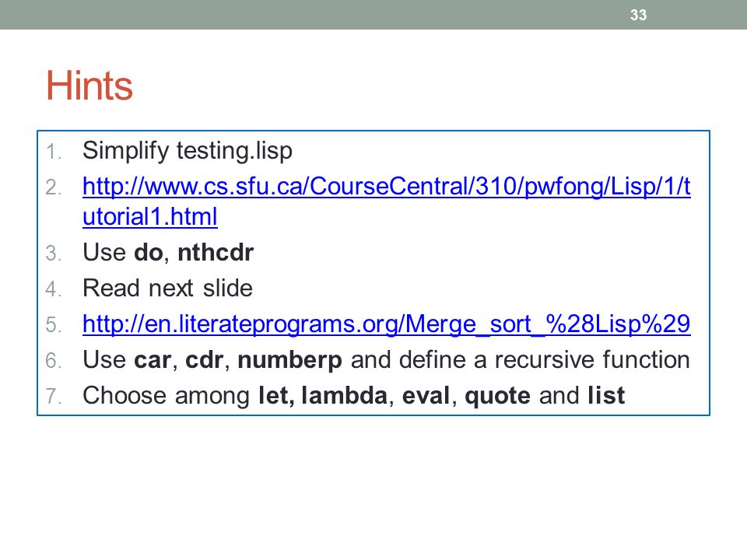Click the bold word lambda
The width and height of the screenshot is (747, 560).
coord(345,396)
